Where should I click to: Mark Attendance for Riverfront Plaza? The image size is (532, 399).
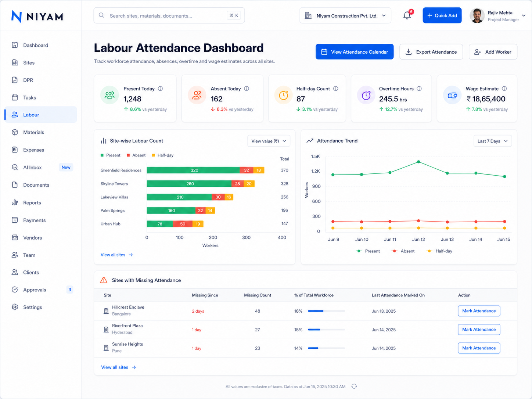pyautogui.click(x=479, y=330)
